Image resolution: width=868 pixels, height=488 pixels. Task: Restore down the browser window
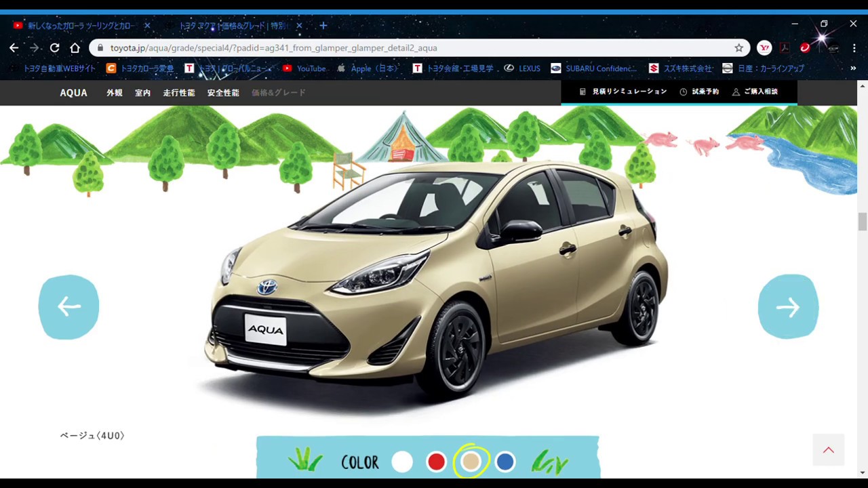tap(824, 24)
